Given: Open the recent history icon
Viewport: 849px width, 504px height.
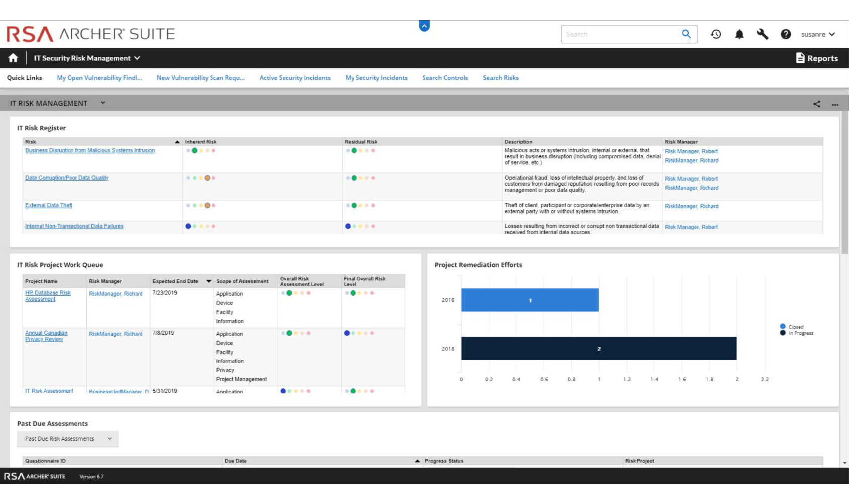Looking at the screenshot, I should (715, 34).
